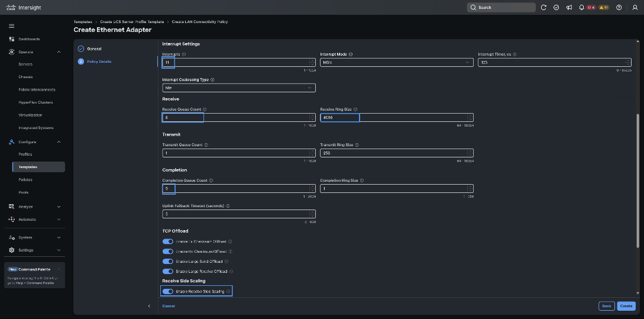Viewport: 644px width, 319px height.
Task: Show info tooltip for Transmit Ring Size
Action: (357, 144)
